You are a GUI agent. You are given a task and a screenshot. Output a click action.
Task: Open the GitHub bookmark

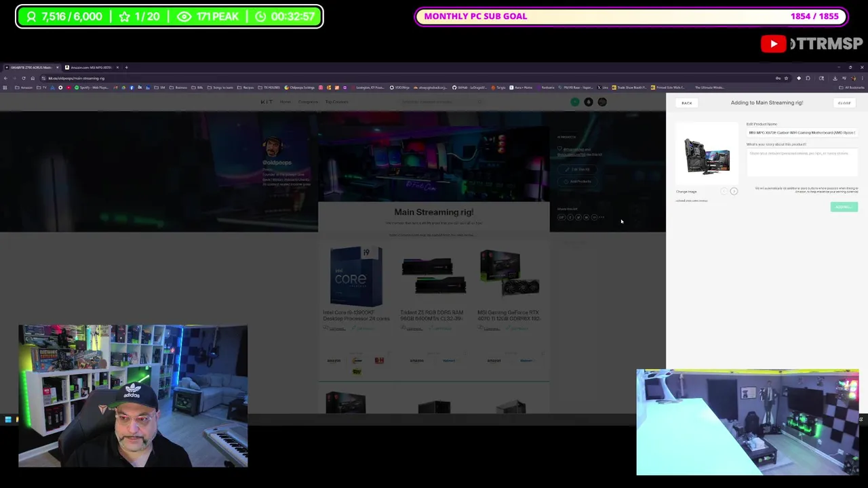470,87
